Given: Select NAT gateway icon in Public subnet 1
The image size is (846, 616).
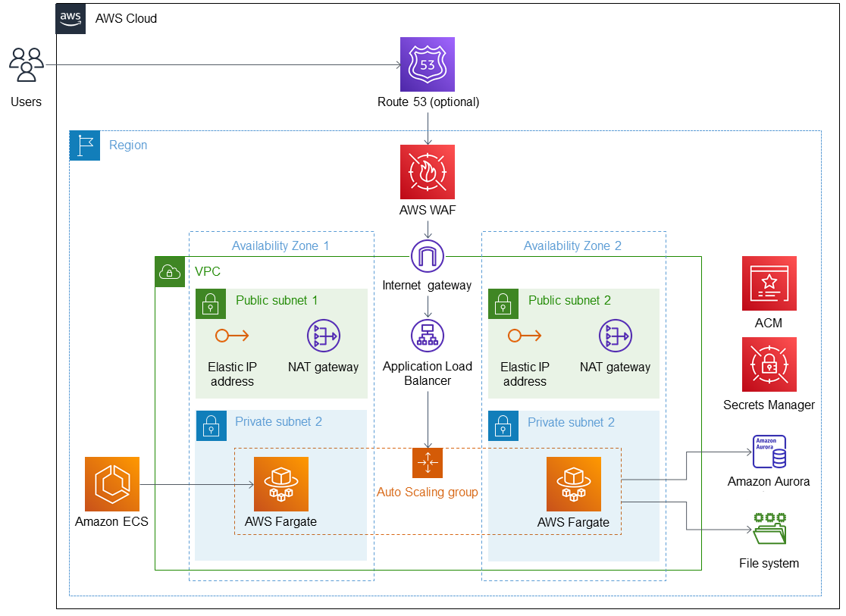Looking at the screenshot, I should (x=323, y=336).
